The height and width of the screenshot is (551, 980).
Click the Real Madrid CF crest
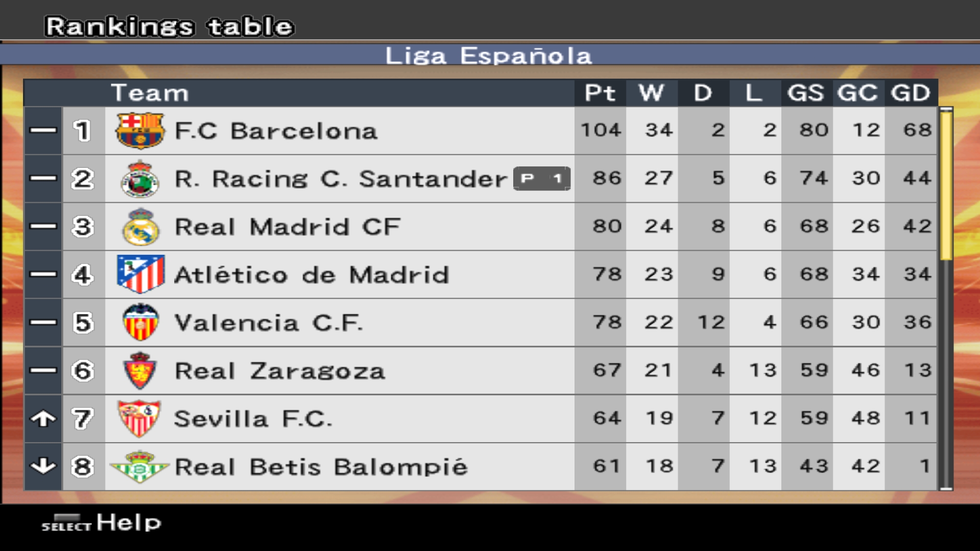(140, 227)
